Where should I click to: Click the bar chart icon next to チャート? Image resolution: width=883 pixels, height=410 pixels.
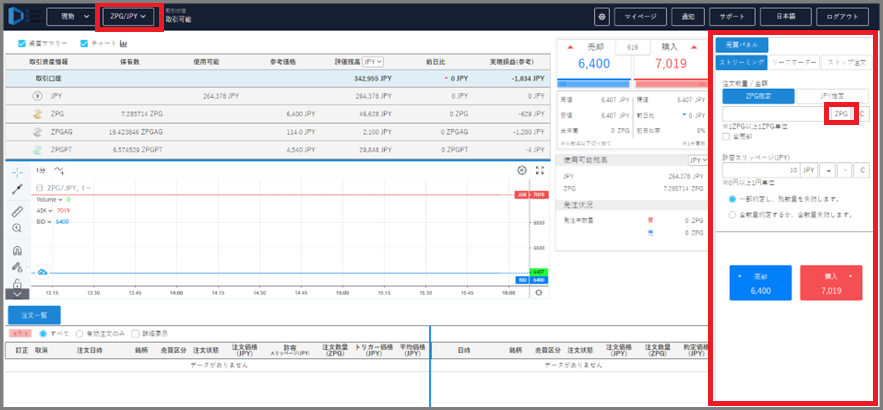click(124, 43)
